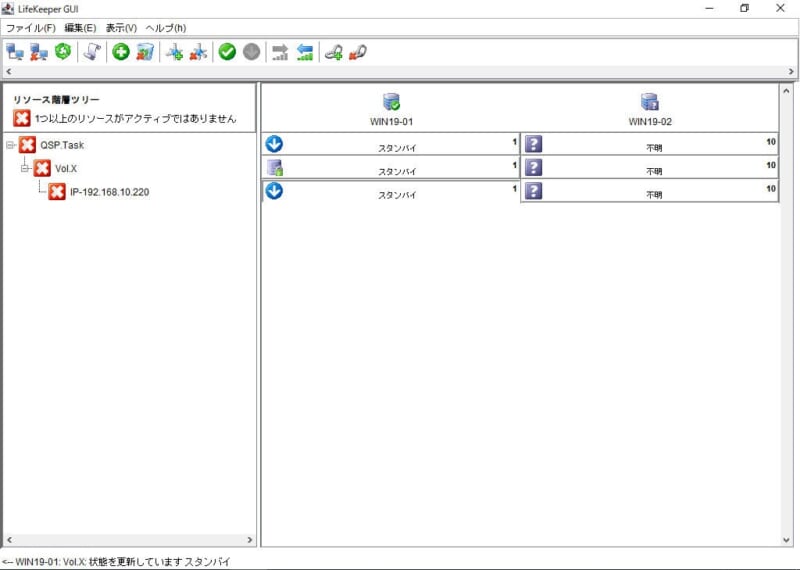
Task: Click the Connect to server toolbar icon
Action: click(x=15, y=52)
